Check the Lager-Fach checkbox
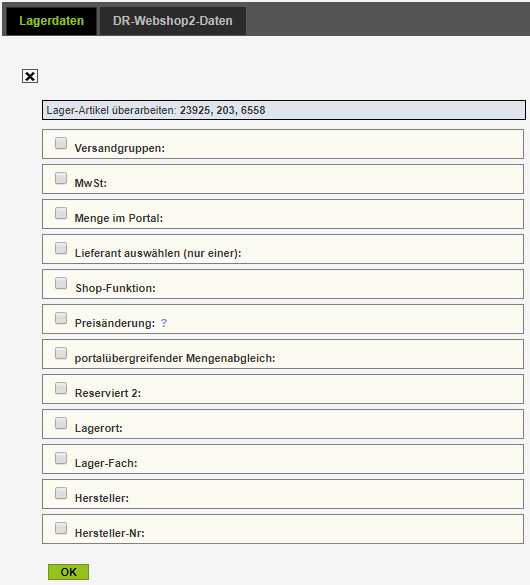 click(x=61, y=458)
